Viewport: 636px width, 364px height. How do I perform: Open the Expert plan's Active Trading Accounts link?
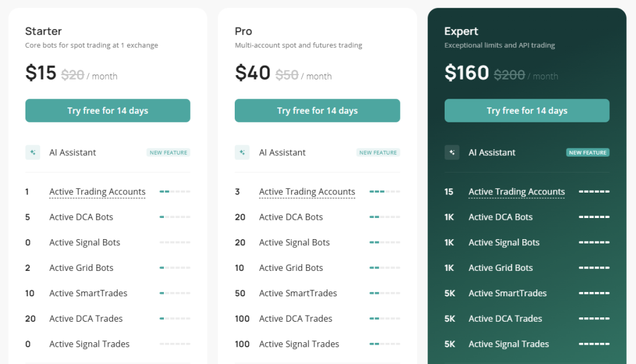517,192
